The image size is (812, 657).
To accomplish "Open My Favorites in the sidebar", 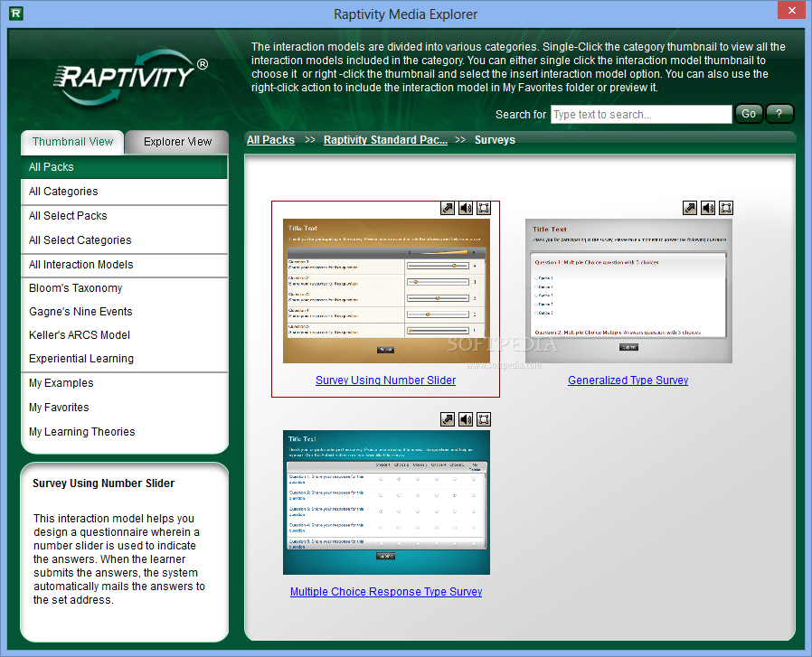I will tap(124, 408).
